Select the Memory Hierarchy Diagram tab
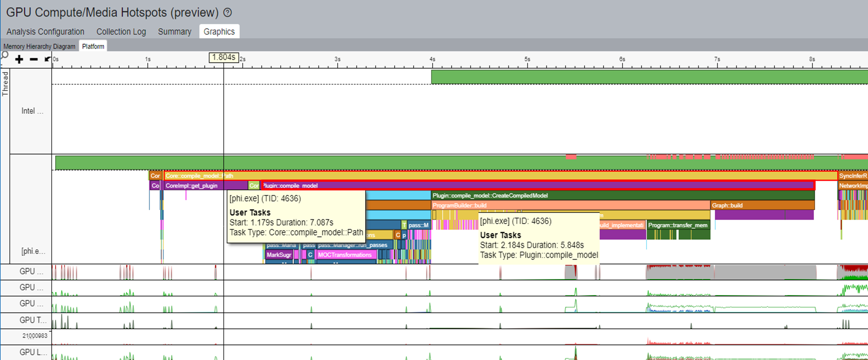This screenshot has width=868, height=360. 39,46
